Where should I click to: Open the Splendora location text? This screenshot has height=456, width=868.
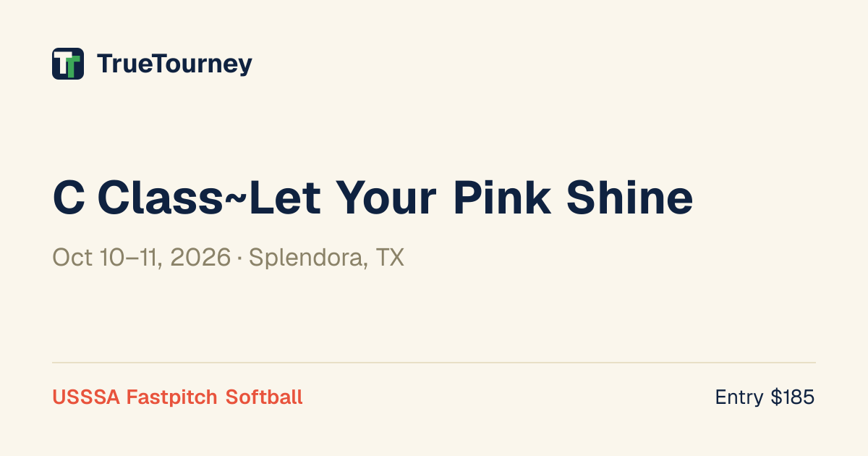[308, 258]
